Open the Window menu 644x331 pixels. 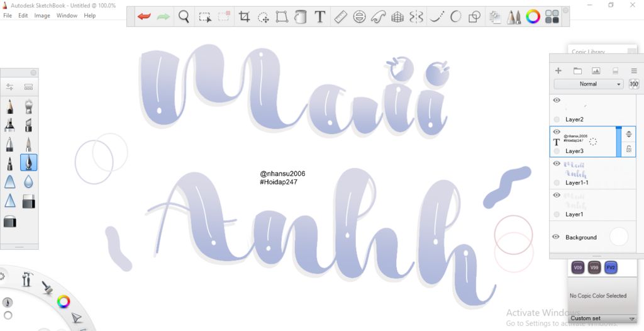(x=67, y=15)
